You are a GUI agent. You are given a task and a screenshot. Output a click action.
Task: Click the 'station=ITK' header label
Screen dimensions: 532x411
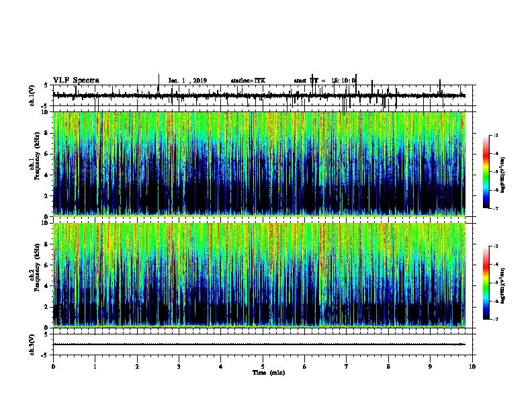[x=248, y=81]
